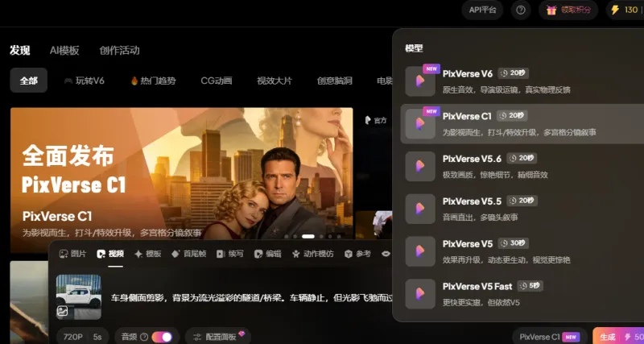Select the 视频 creation mode tab
The width and height of the screenshot is (644, 344).
click(x=110, y=254)
